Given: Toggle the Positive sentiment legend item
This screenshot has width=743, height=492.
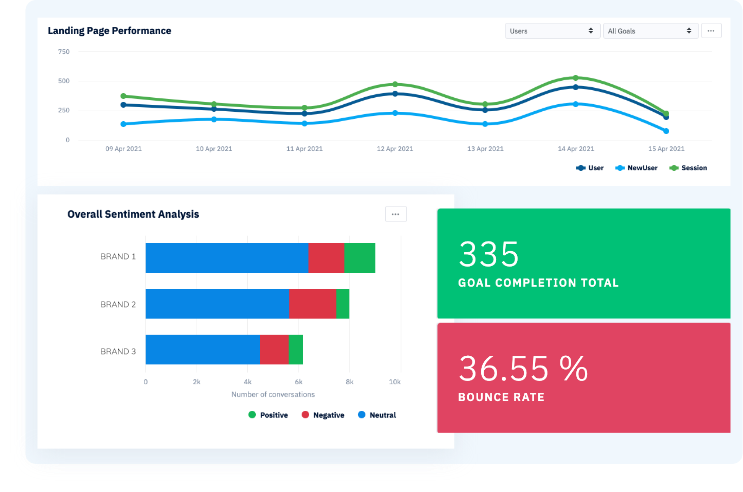Looking at the screenshot, I should coord(267,414).
